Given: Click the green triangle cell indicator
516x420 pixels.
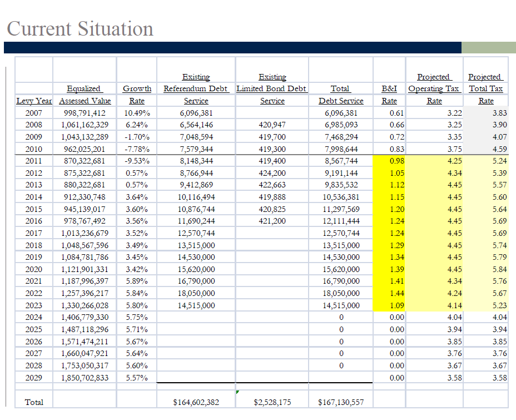Looking at the screenshot, I should point(237,392).
